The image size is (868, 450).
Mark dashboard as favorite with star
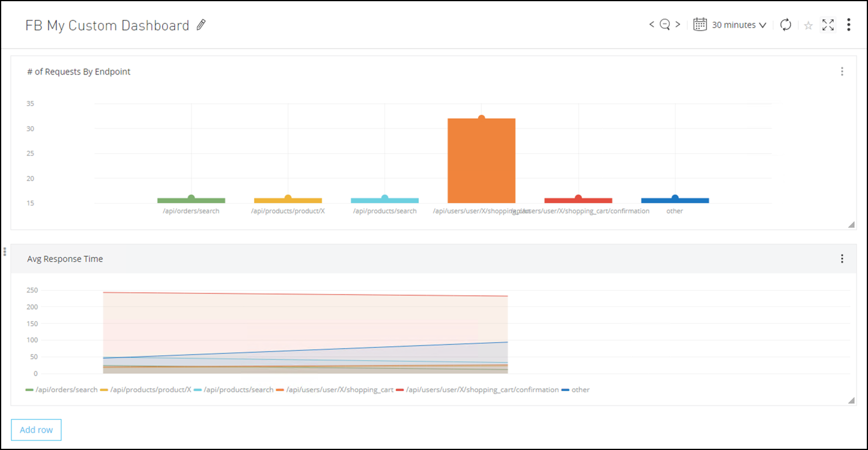(809, 25)
